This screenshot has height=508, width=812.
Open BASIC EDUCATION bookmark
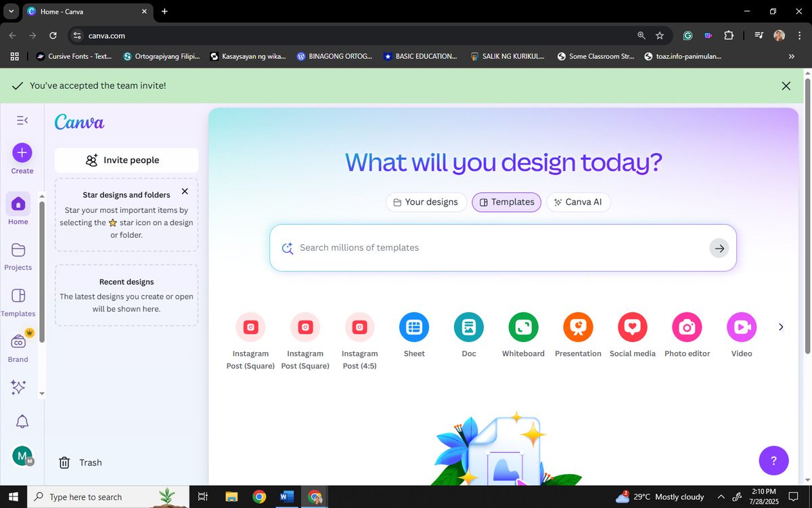(x=420, y=56)
